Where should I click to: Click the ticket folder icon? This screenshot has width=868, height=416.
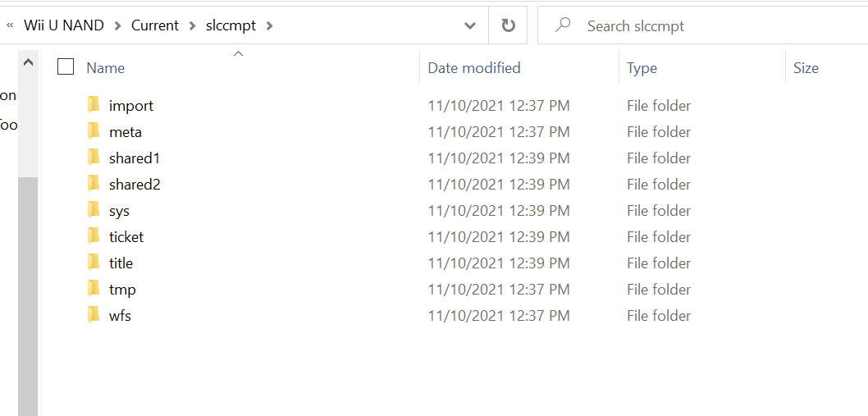coord(94,236)
